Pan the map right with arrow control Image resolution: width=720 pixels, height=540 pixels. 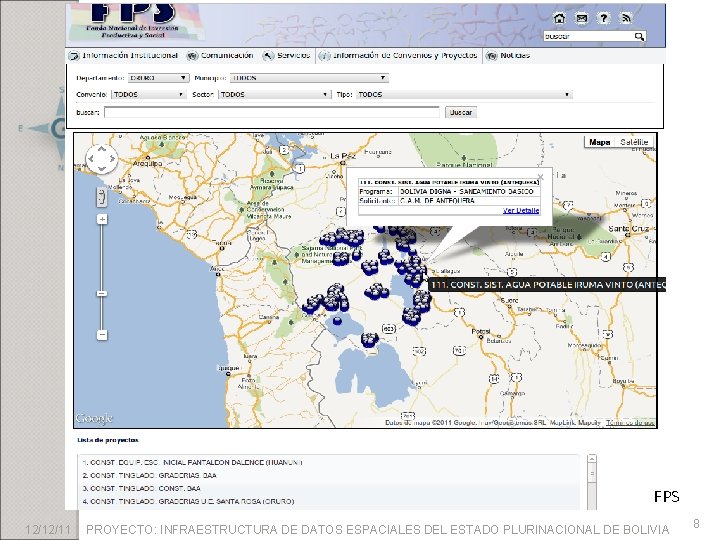click(112, 159)
